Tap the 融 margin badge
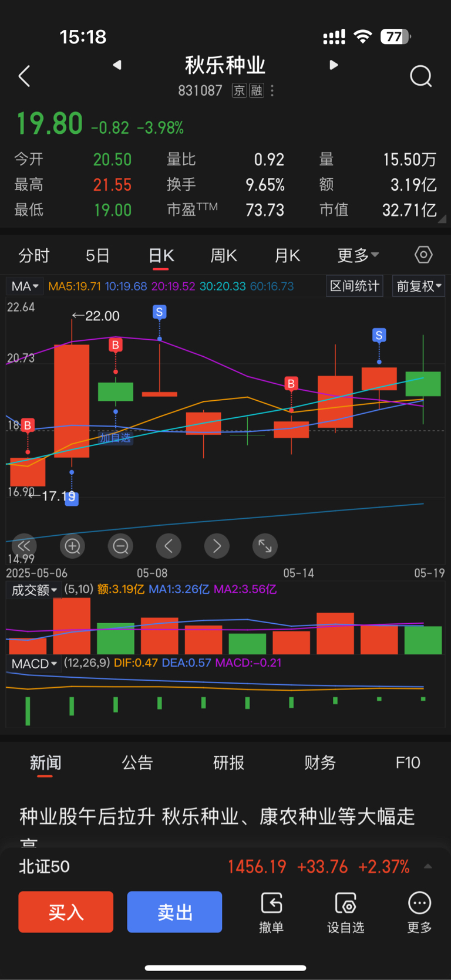This screenshot has width=451, height=980. [257, 90]
